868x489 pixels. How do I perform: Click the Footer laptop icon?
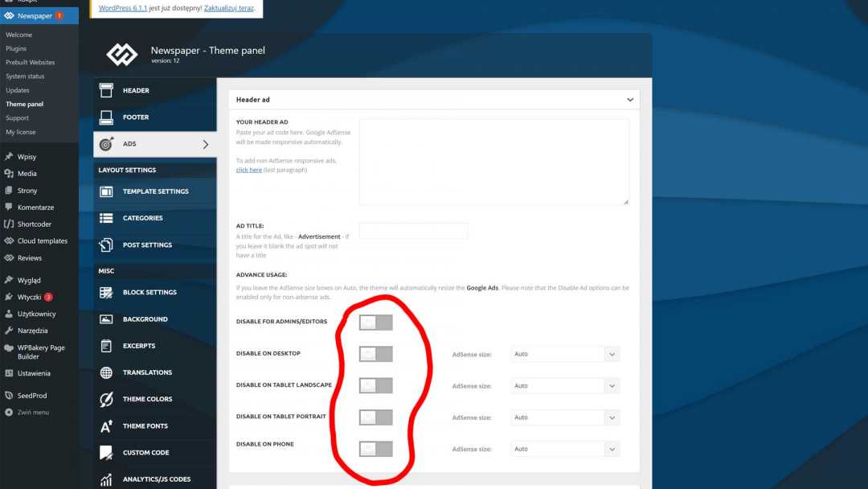tap(106, 117)
